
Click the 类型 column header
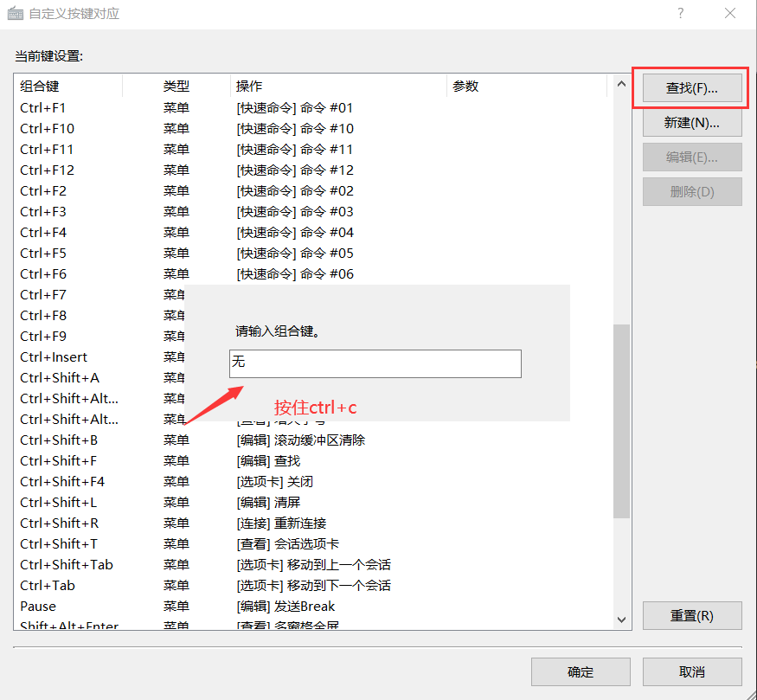(176, 86)
